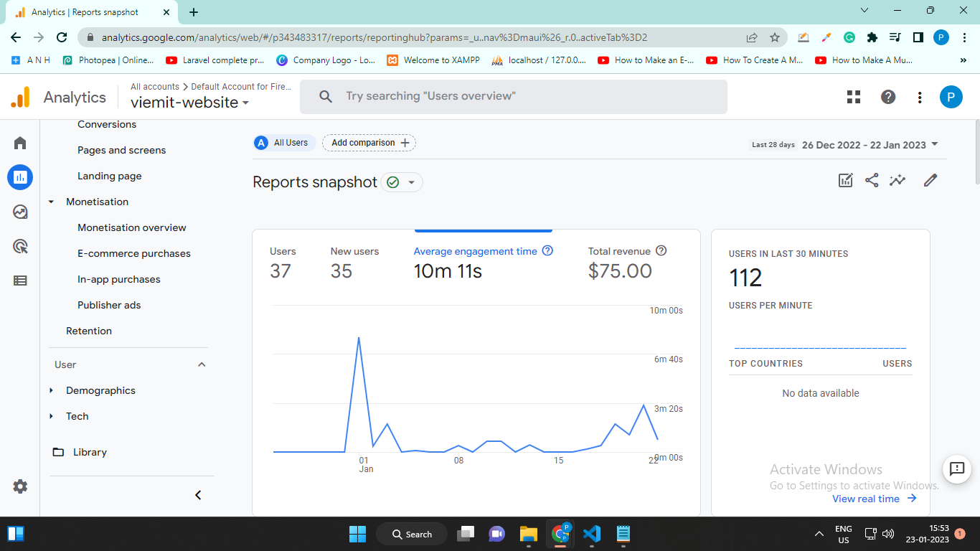Open the Retention report
The width and height of the screenshot is (980, 551).
tap(89, 331)
